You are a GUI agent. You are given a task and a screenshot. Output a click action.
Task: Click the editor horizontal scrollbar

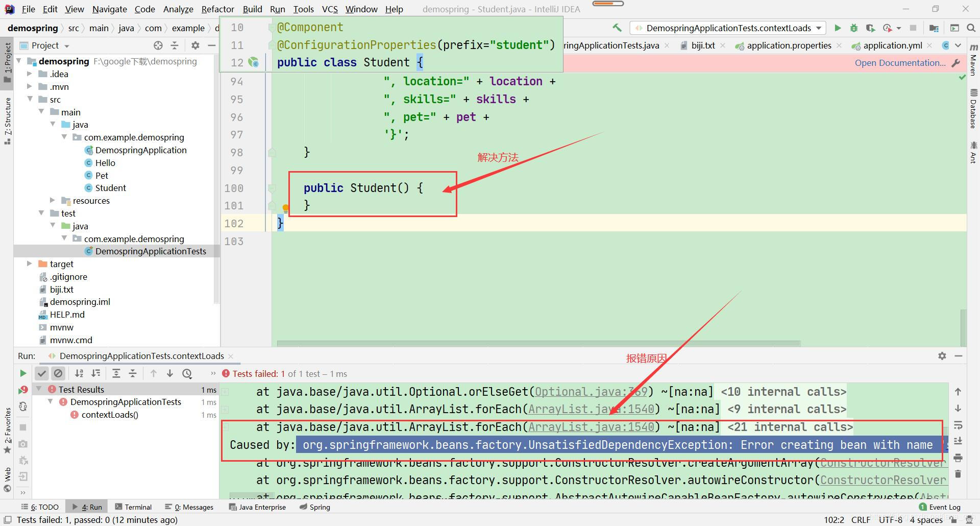click(538, 343)
